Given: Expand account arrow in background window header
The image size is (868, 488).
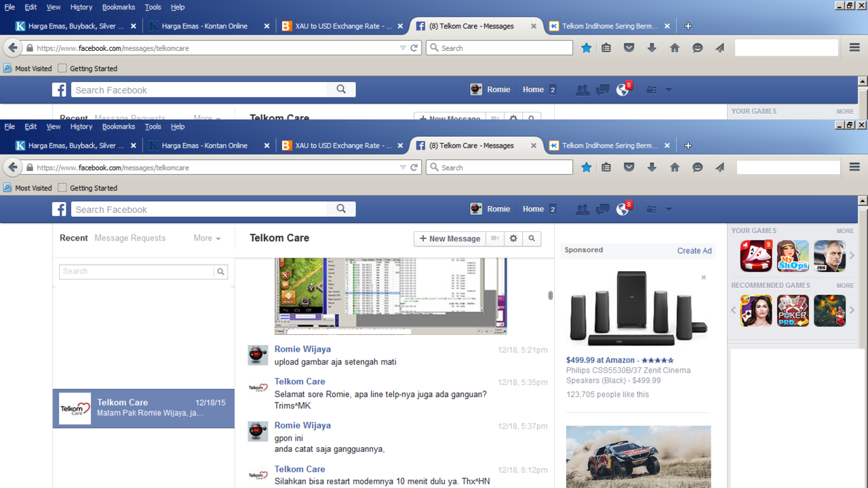Looking at the screenshot, I should 669,90.
